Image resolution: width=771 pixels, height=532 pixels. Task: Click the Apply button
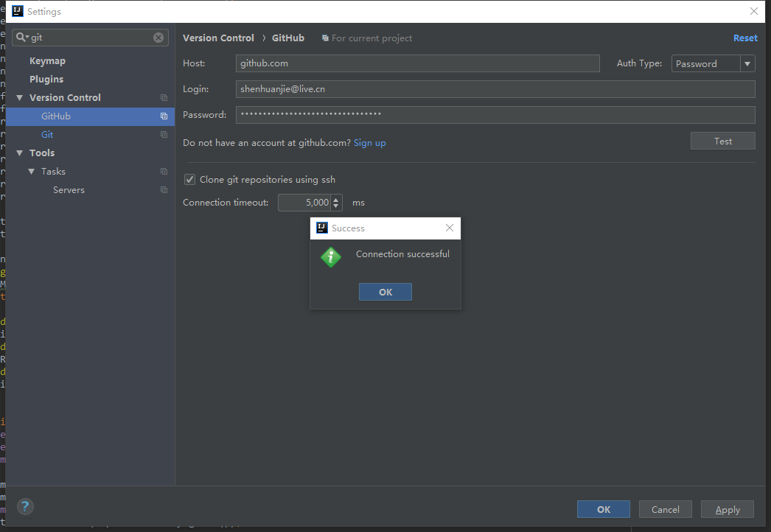pyautogui.click(x=728, y=509)
